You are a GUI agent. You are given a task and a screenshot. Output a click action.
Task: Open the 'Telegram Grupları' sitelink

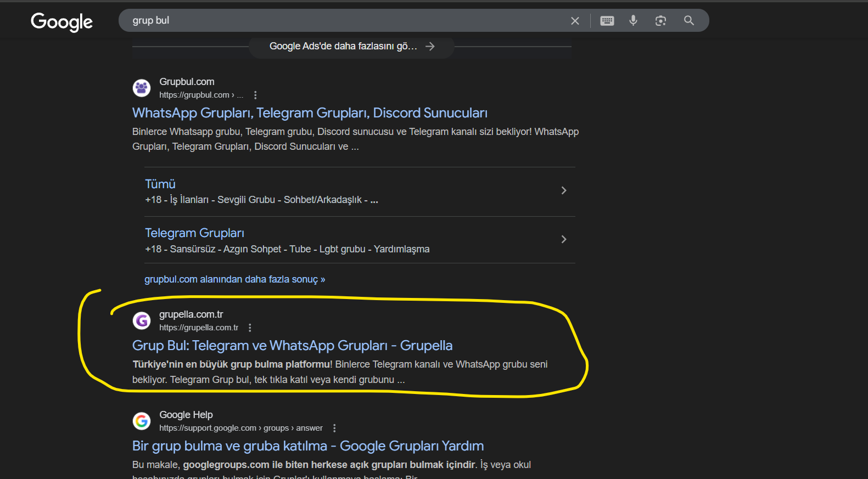click(x=194, y=233)
